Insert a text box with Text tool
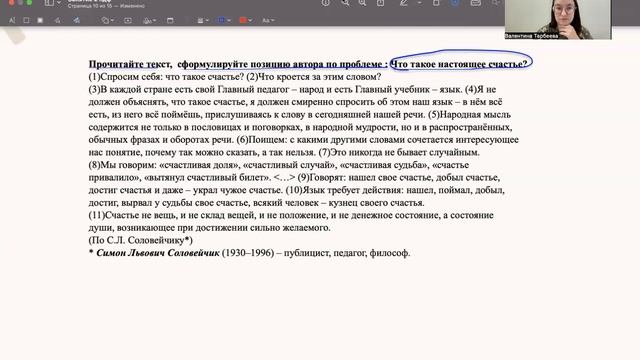 (x=128, y=20)
